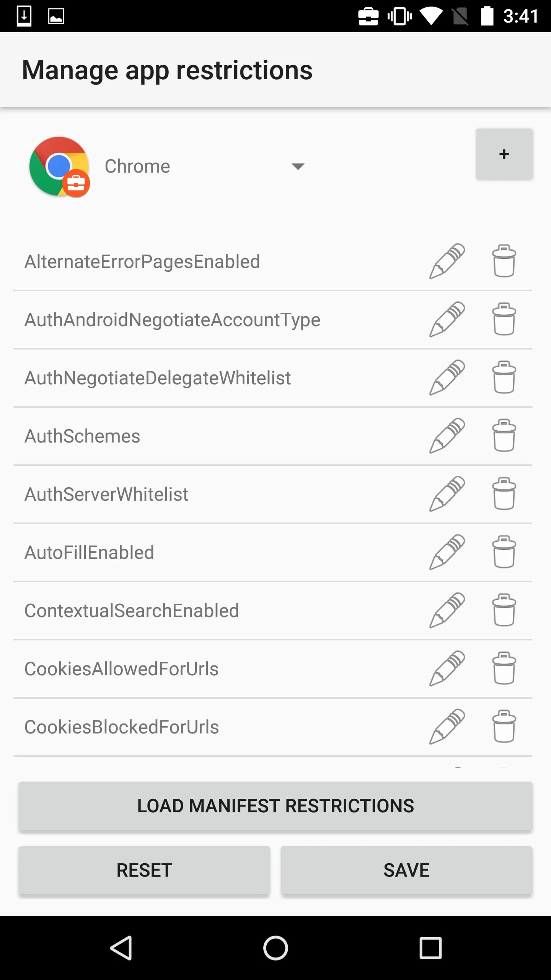Click the Chrome app icon
This screenshot has width=551, height=980.
point(60,167)
